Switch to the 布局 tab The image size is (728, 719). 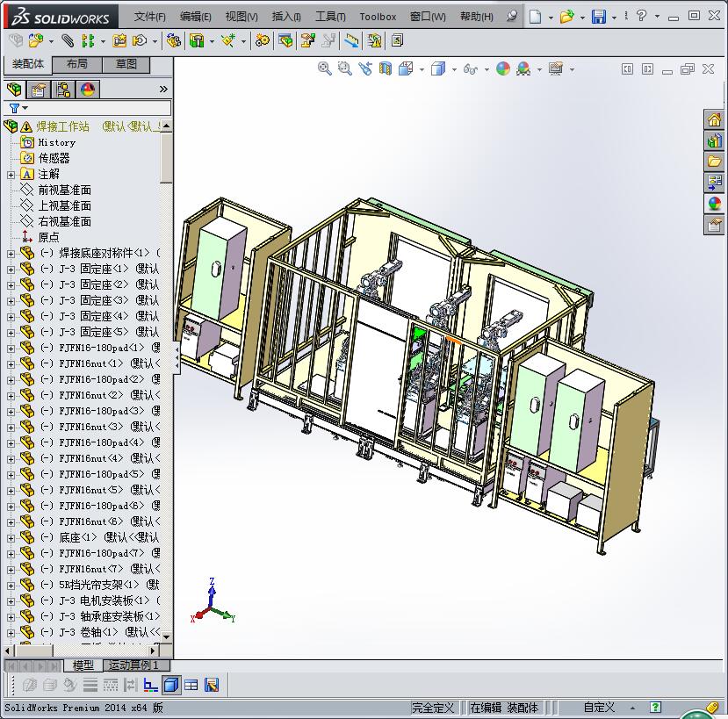click(x=77, y=64)
